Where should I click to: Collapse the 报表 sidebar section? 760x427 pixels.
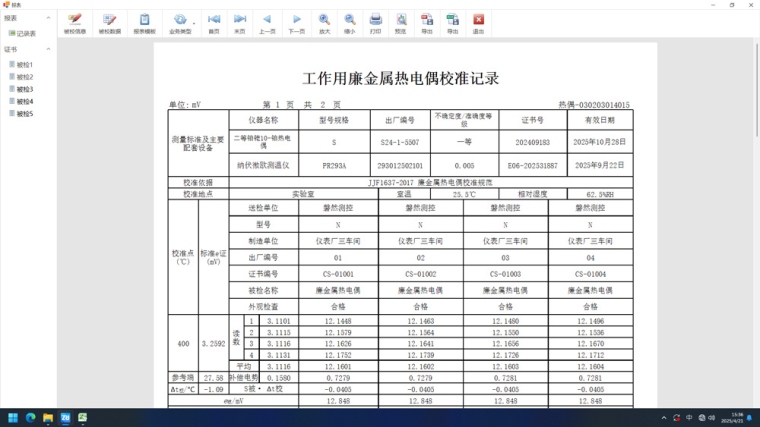[x=49, y=18]
